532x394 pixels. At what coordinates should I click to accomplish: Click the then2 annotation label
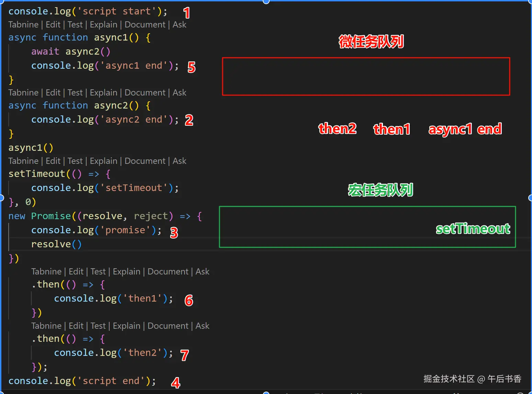point(337,129)
